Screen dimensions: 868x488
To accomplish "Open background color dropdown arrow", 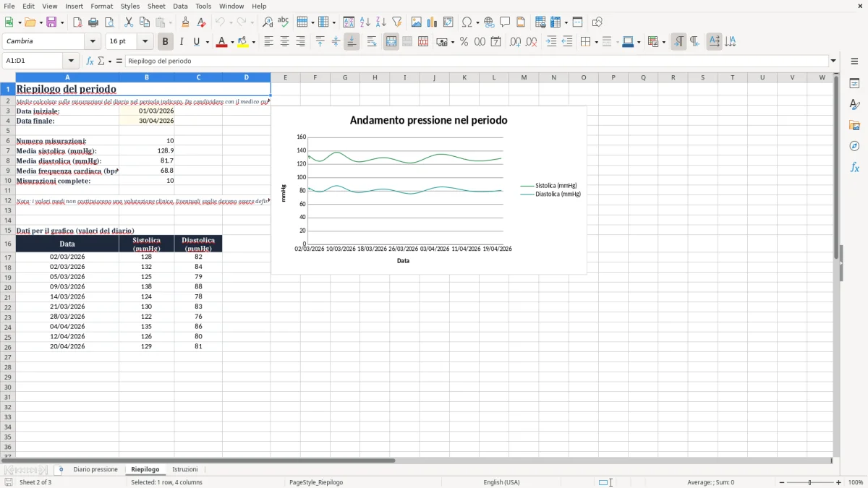I will (x=253, y=42).
